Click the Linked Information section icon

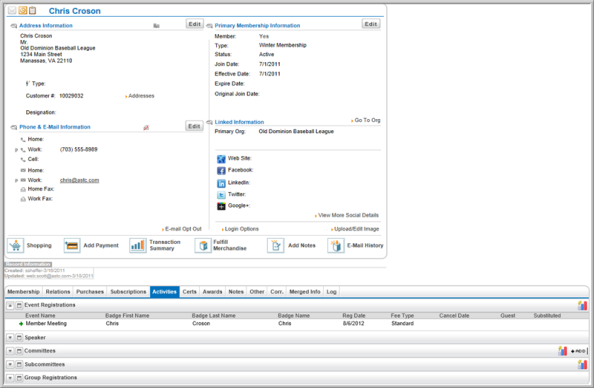(209, 122)
